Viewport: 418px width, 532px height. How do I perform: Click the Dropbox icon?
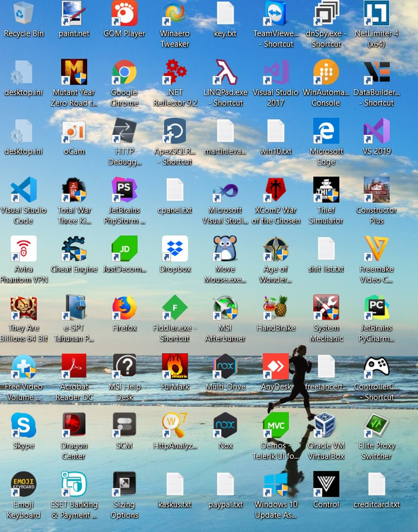coord(174,249)
